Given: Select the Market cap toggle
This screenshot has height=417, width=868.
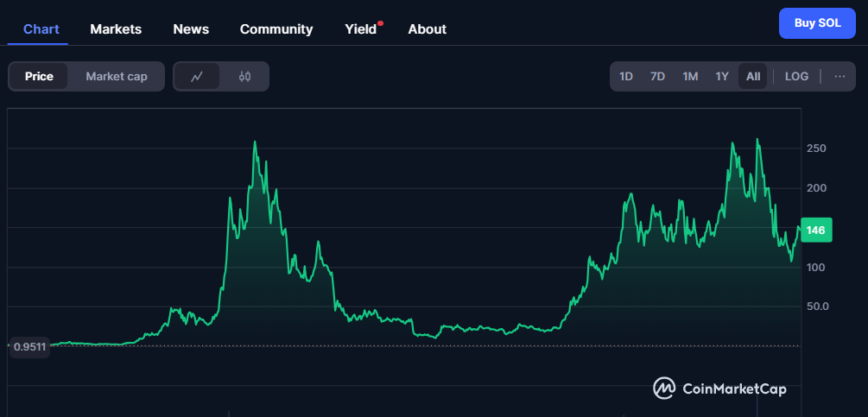Looking at the screenshot, I should tap(117, 76).
